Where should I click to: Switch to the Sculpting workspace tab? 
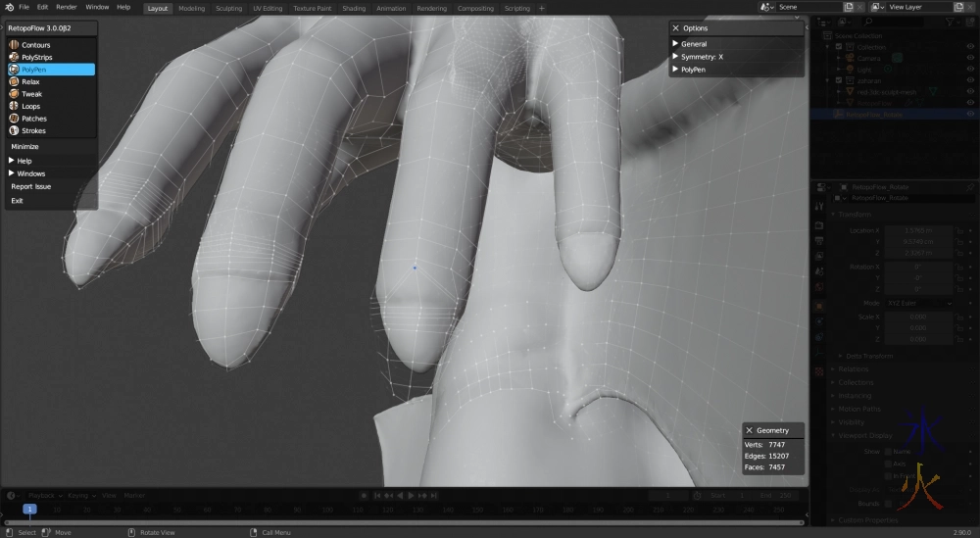(229, 8)
